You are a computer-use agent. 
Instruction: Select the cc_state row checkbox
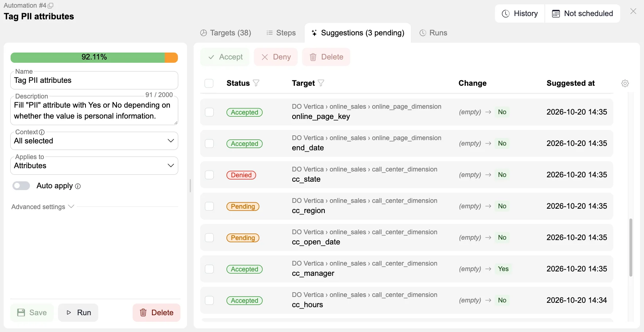pos(209,175)
